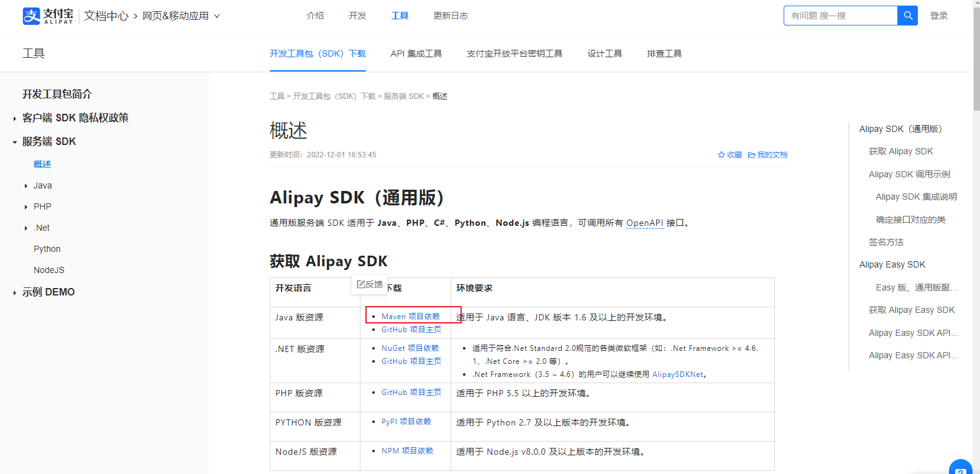Click the Alipay logo in header
Screen dimensions: 980x474
coord(48,16)
